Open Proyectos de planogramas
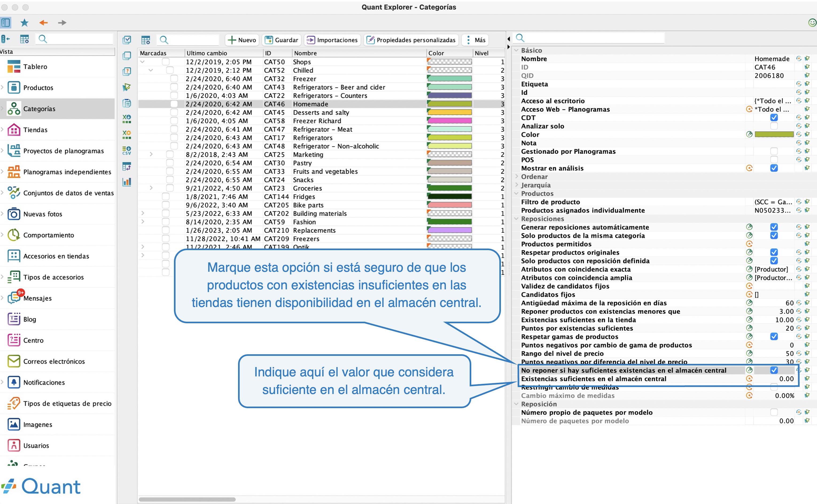Image resolution: width=817 pixels, height=504 pixels. pyautogui.click(x=57, y=151)
